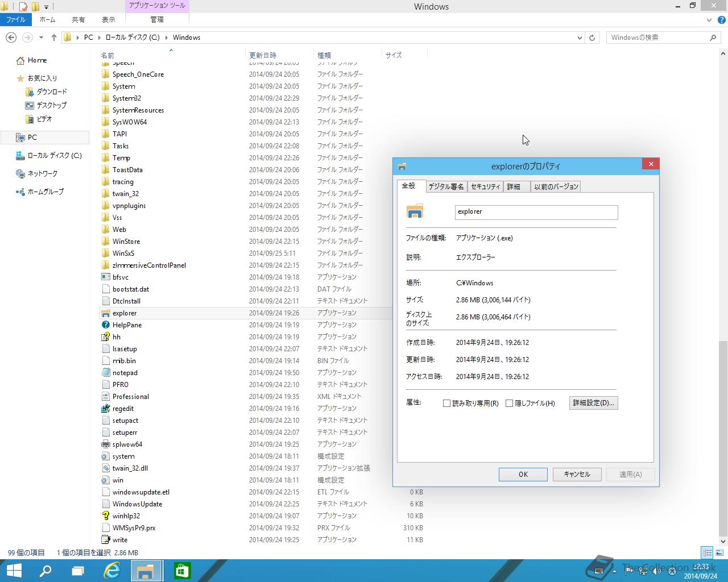This screenshot has width=728, height=582.
Task: Open the Store app from taskbar
Action: 182,571
